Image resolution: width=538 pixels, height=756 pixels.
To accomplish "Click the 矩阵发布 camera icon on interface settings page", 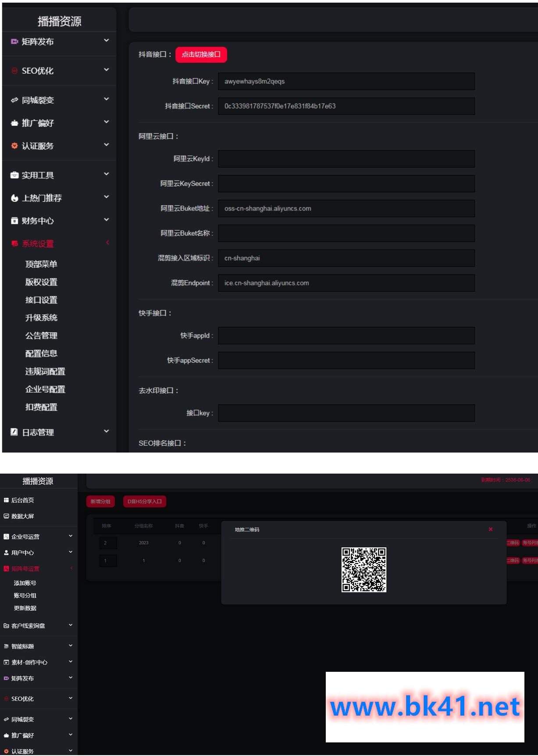I will click(x=14, y=42).
